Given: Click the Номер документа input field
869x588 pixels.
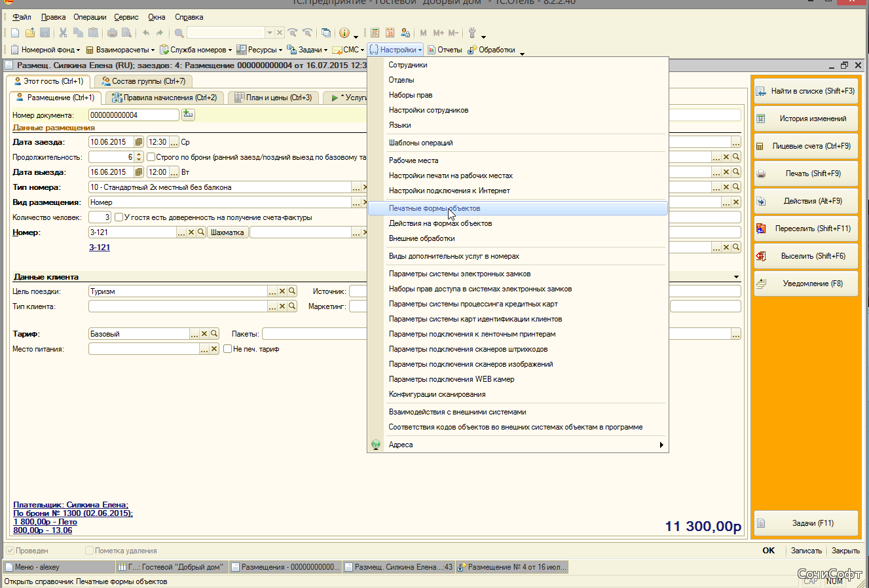Looking at the screenshot, I should click(134, 115).
